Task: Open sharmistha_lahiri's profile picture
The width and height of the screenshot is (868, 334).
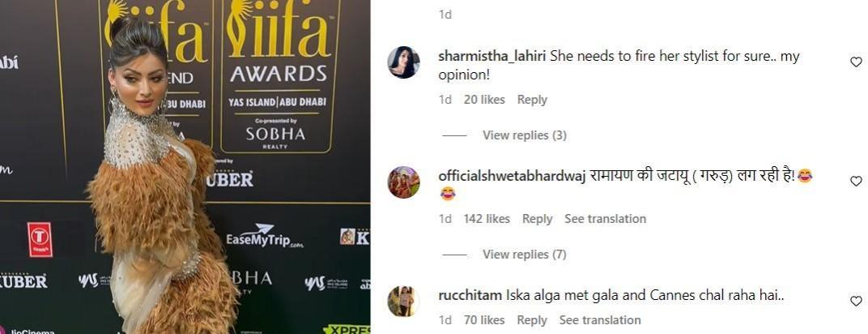Action: tap(403, 62)
